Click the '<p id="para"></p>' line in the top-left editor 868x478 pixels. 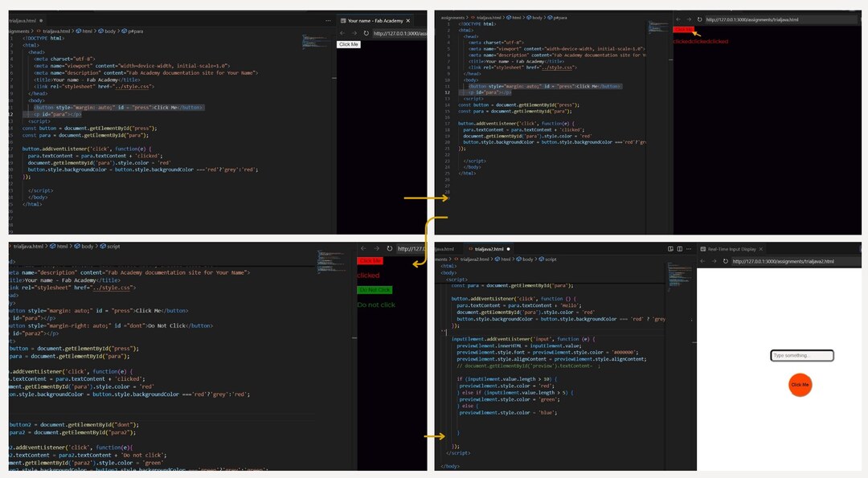pyautogui.click(x=57, y=115)
